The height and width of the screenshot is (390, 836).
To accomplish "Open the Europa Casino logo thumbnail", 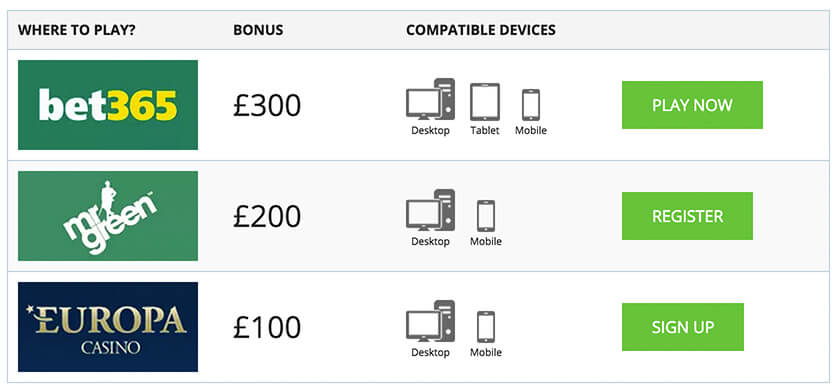I will coord(108,327).
